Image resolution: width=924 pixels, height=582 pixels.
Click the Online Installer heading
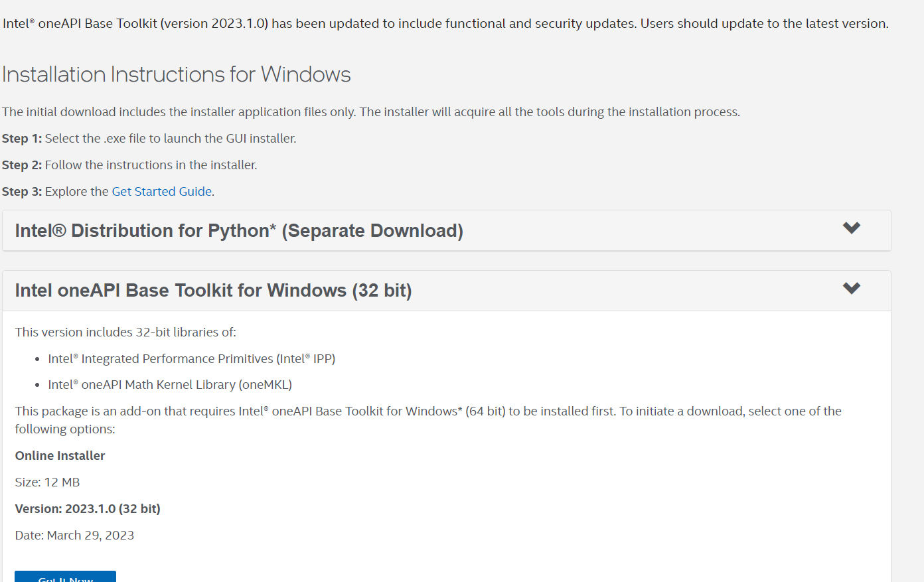[60, 456]
